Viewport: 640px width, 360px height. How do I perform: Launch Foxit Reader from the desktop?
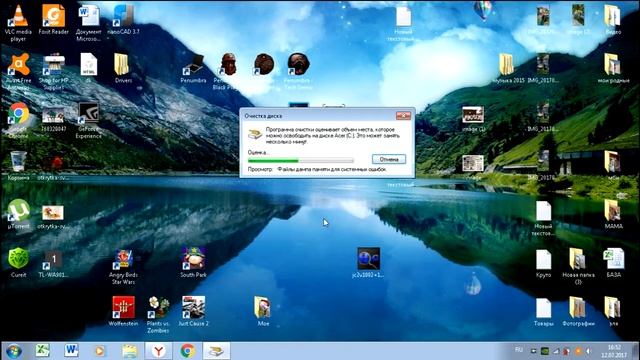pos(53,20)
